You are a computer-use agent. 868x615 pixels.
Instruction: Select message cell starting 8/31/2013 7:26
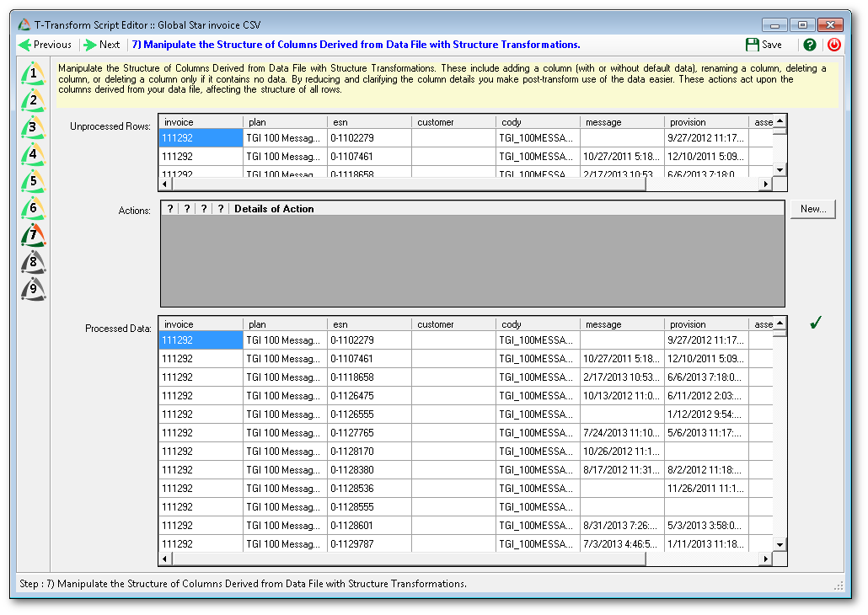point(622,526)
